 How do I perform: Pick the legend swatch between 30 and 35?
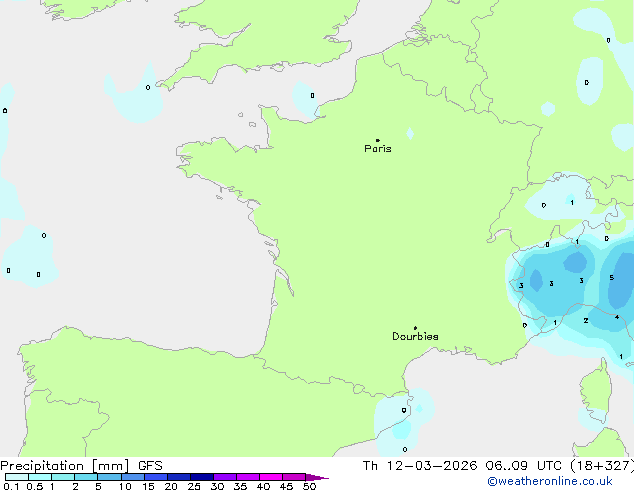[225, 477]
